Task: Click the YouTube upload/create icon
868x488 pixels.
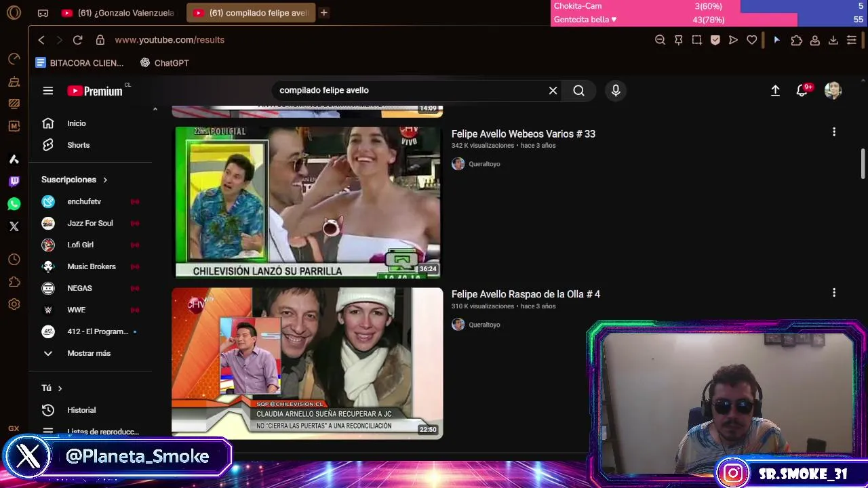Action: 775,90
